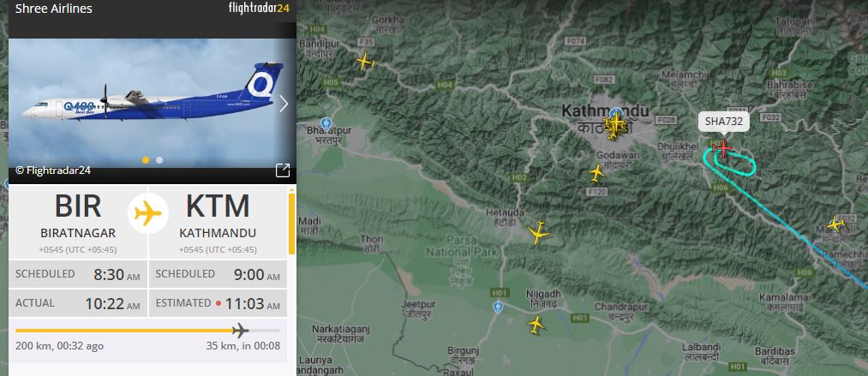868x376 pixels.
Task: Click the SHA732 flight callsign label
Action: tap(723, 122)
